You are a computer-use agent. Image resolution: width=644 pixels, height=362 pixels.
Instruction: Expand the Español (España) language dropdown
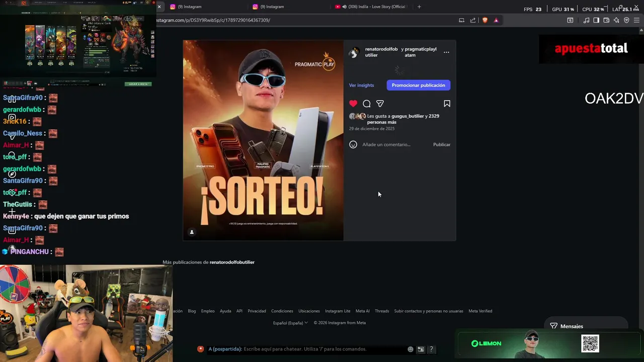click(x=290, y=323)
